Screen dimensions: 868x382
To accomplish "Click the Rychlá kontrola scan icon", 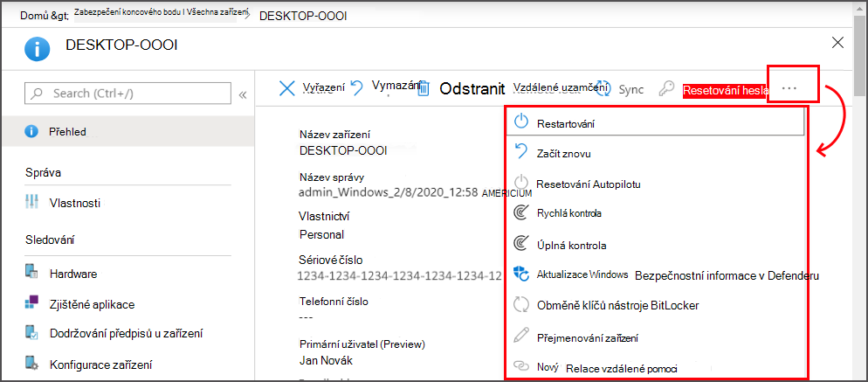I will [521, 213].
